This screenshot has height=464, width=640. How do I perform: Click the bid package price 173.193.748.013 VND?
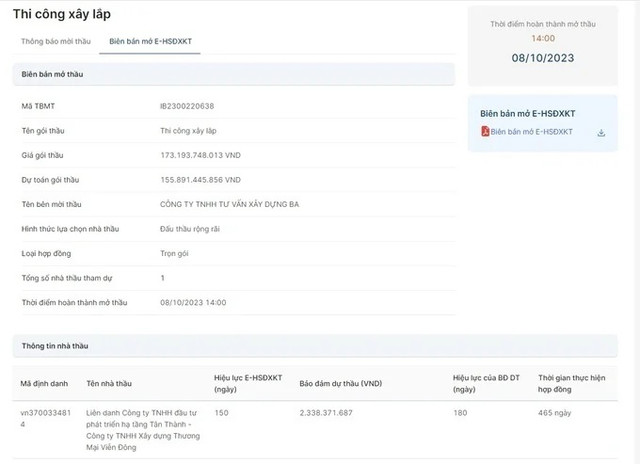click(x=200, y=155)
